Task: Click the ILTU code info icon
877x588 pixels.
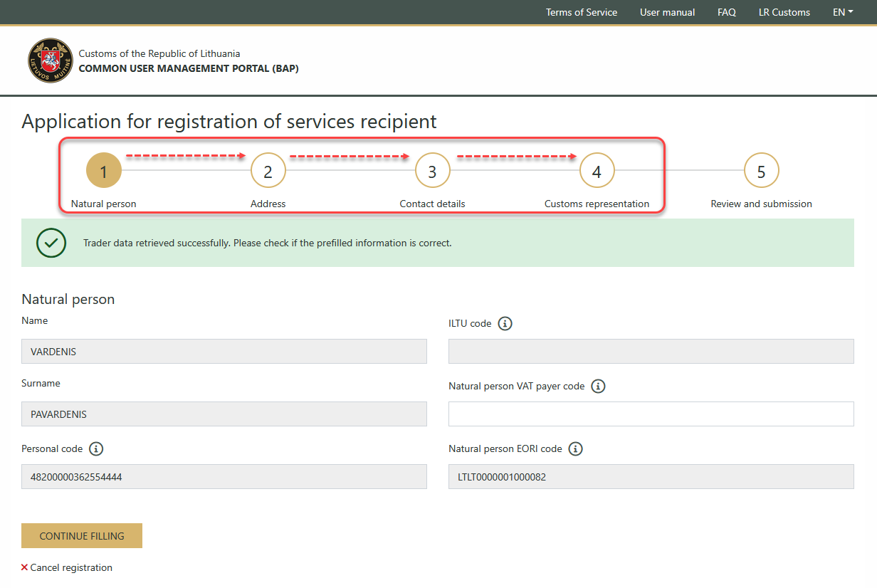Action: pyautogui.click(x=505, y=323)
